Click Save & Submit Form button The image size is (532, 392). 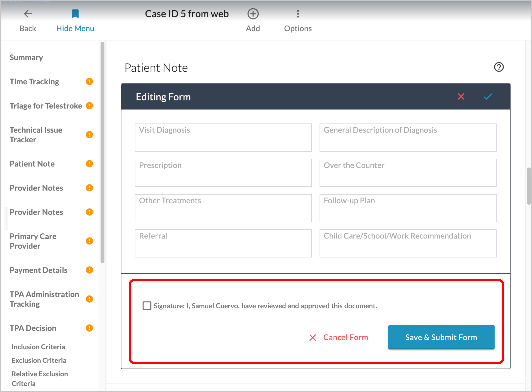441,337
